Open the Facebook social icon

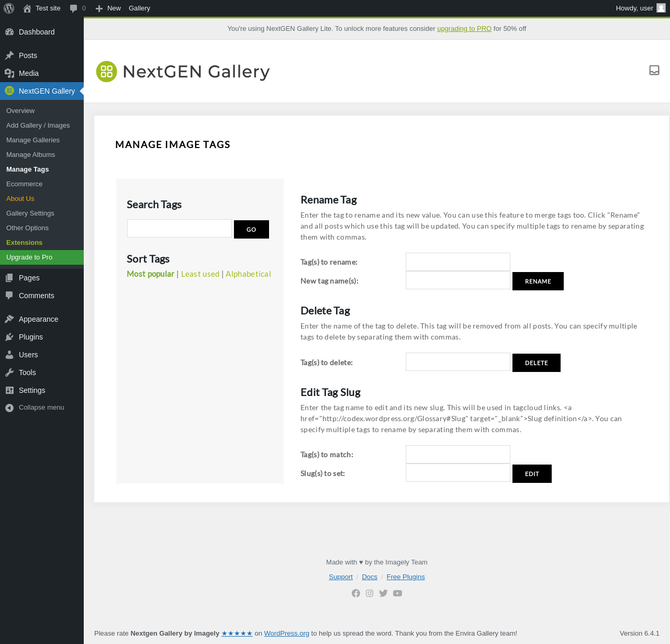356,593
